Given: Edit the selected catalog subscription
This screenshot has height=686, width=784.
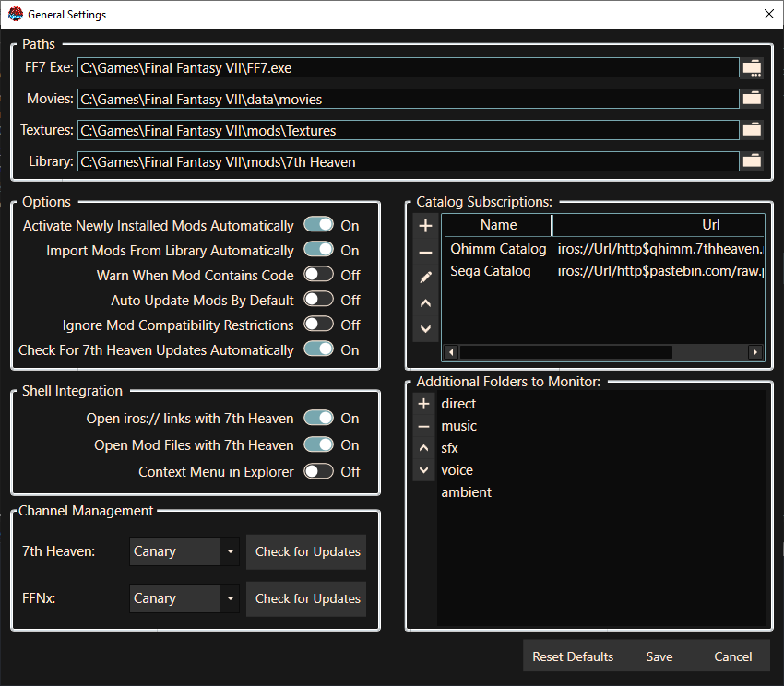Looking at the screenshot, I should pyautogui.click(x=425, y=278).
